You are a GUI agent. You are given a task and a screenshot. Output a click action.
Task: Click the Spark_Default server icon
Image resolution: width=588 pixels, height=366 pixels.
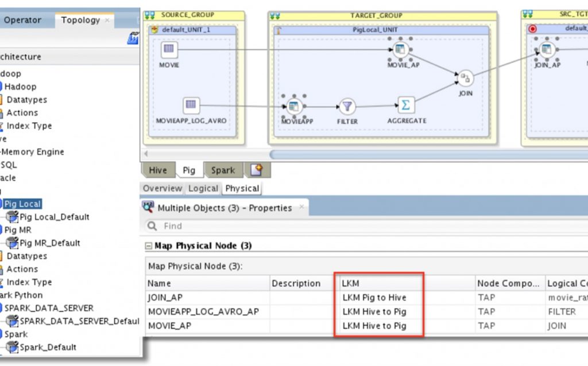12,347
